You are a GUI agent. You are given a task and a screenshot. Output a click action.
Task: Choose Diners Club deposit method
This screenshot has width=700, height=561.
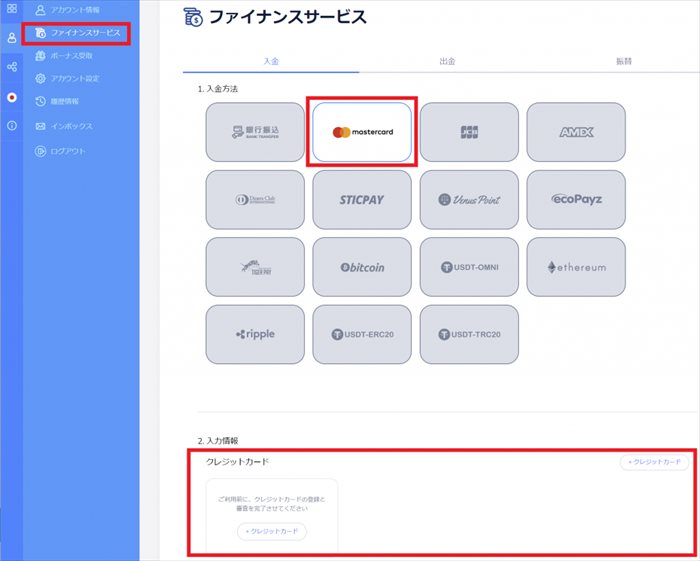pos(255,199)
